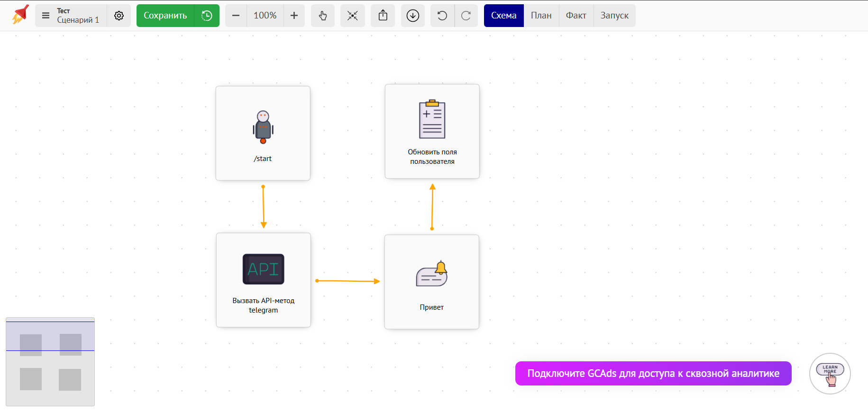
Task: Click the share export icon
Action: point(383,16)
